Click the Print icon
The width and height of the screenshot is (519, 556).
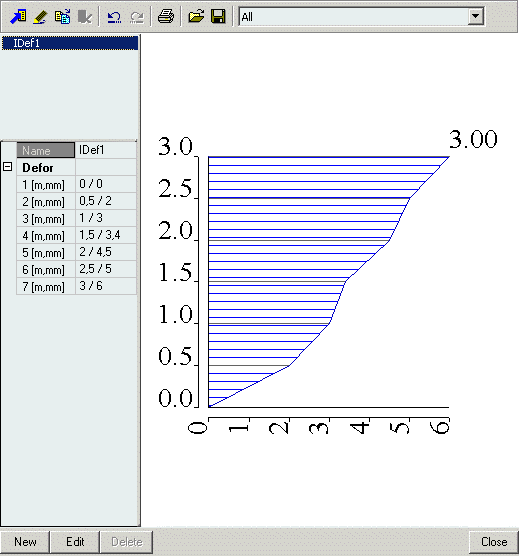pyautogui.click(x=166, y=17)
